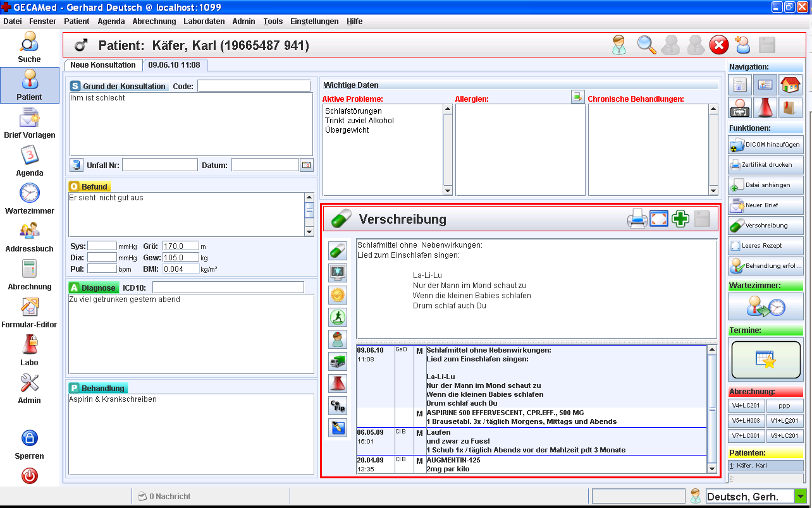
Task: Click the Zertifikat drucken button
Action: [x=765, y=165]
